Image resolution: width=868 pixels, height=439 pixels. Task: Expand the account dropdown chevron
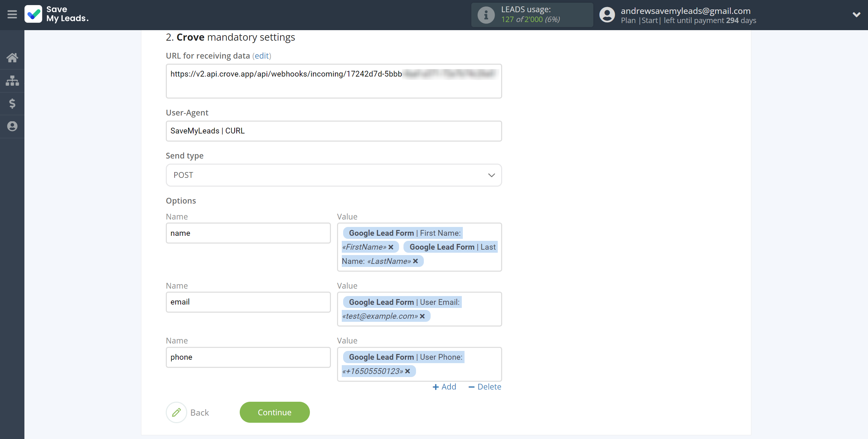(856, 15)
